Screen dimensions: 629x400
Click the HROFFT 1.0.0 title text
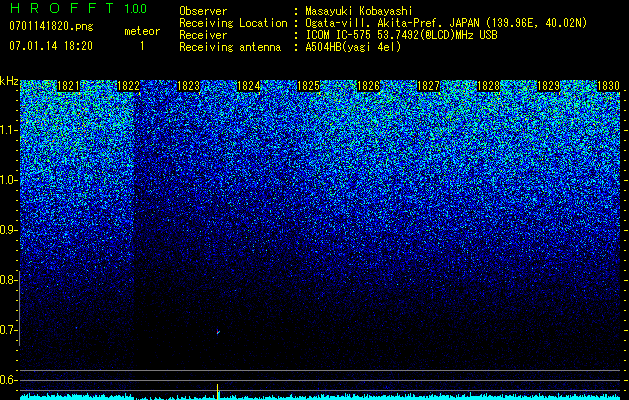(x=79, y=8)
